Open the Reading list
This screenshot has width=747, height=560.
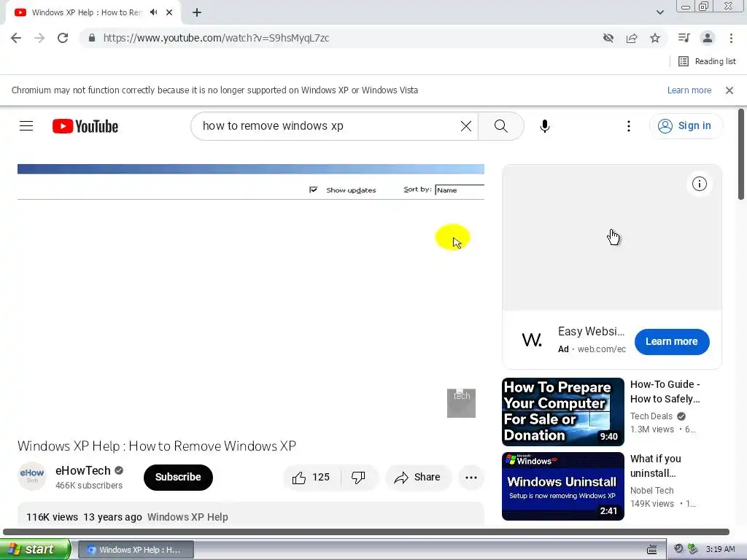(x=707, y=61)
